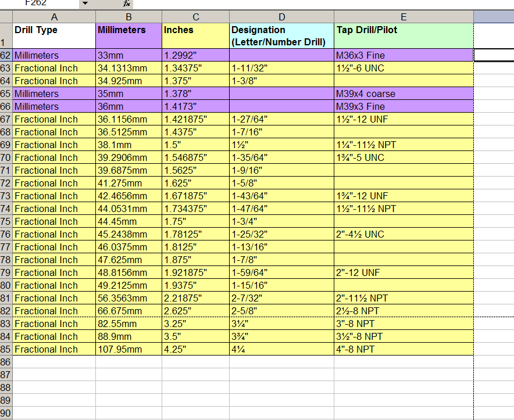The height and width of the screenshot is (420, 514).
Task: Click the purple Millimeters header cell
Action: click(x=129, y=35)
